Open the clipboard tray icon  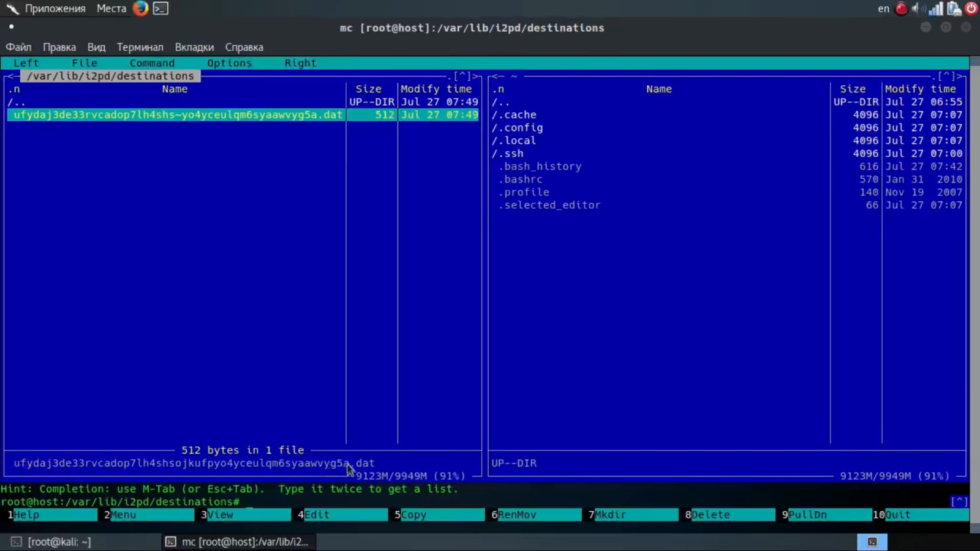[x=954, y=9]
